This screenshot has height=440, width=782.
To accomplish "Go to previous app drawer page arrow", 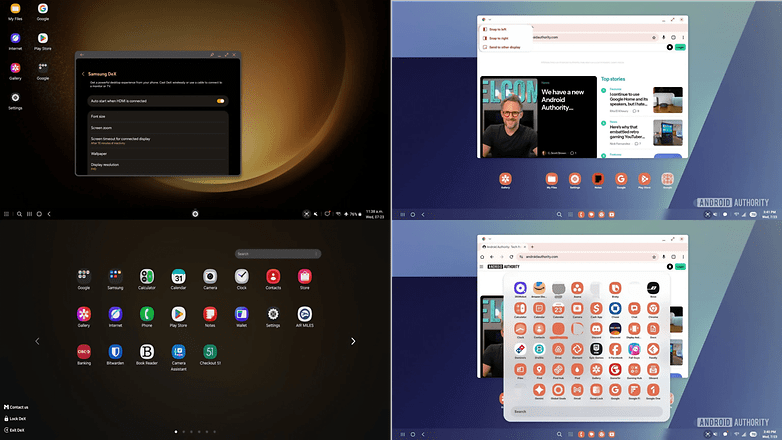I will [x=37, y=341].
